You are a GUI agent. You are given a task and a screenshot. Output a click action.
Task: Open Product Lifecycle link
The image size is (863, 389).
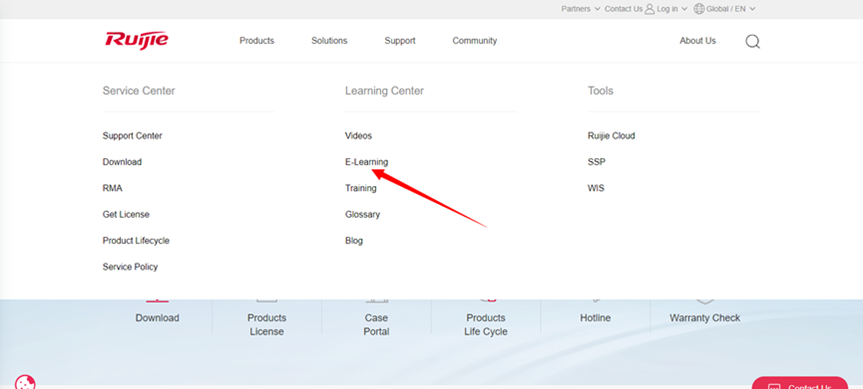(136, 240)
